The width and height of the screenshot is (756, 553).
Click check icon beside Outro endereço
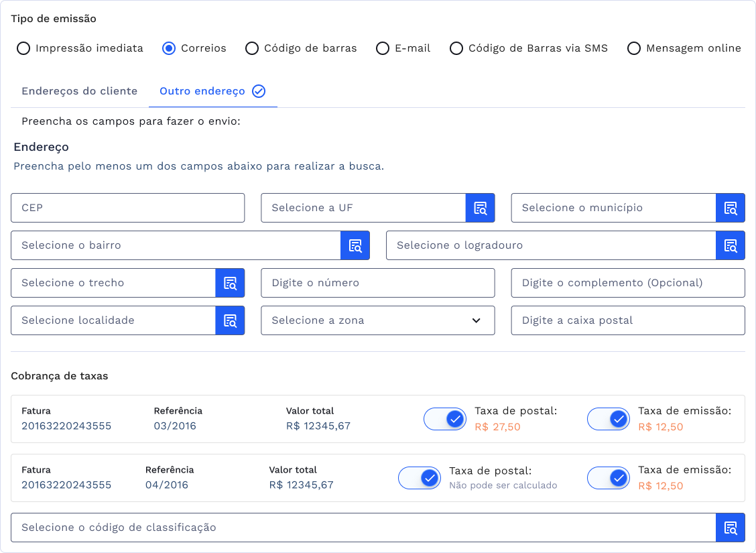tap(259, 91)
